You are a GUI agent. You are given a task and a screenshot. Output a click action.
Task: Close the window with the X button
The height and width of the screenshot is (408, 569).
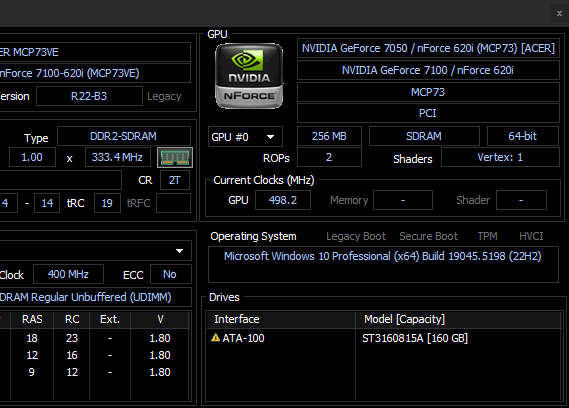pos(559,13)
